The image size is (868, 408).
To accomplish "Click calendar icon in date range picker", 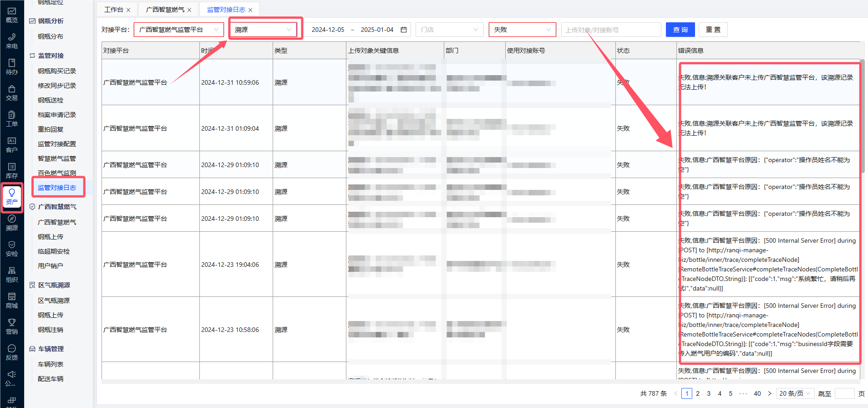I will click(403, 30).
